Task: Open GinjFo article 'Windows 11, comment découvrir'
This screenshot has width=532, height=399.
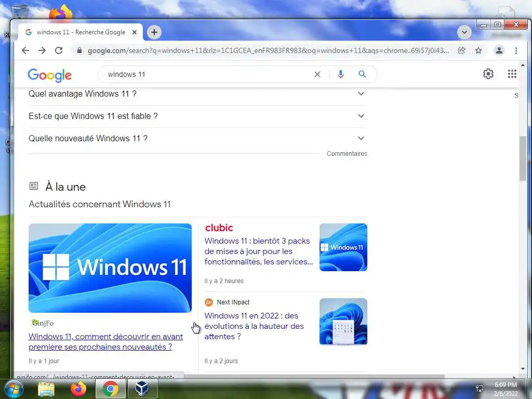Action: [106, 342]
